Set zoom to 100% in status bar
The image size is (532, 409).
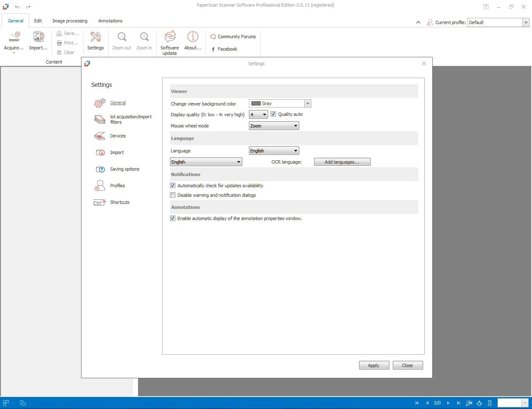469,403
